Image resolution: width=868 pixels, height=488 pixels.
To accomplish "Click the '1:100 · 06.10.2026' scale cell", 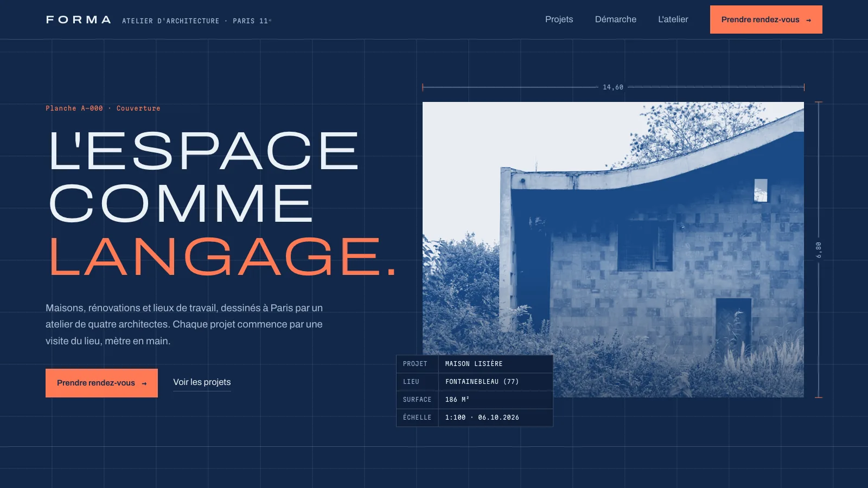I will coord(496,418).
